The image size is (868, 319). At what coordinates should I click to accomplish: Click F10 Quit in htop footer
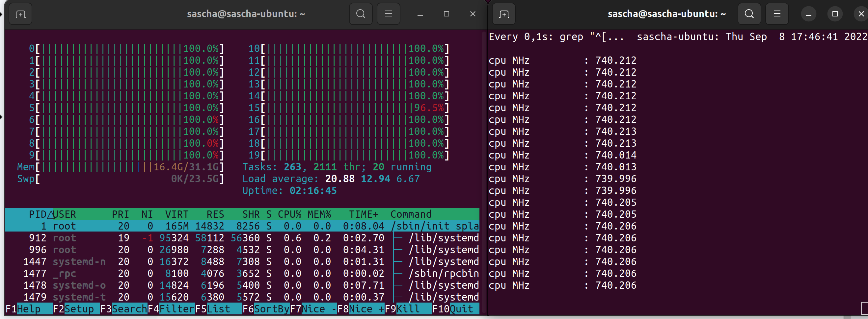point(455,308)
